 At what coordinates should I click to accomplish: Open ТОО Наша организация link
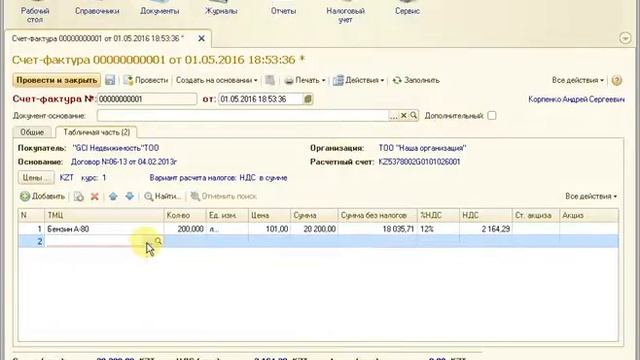tap(422, 148)
